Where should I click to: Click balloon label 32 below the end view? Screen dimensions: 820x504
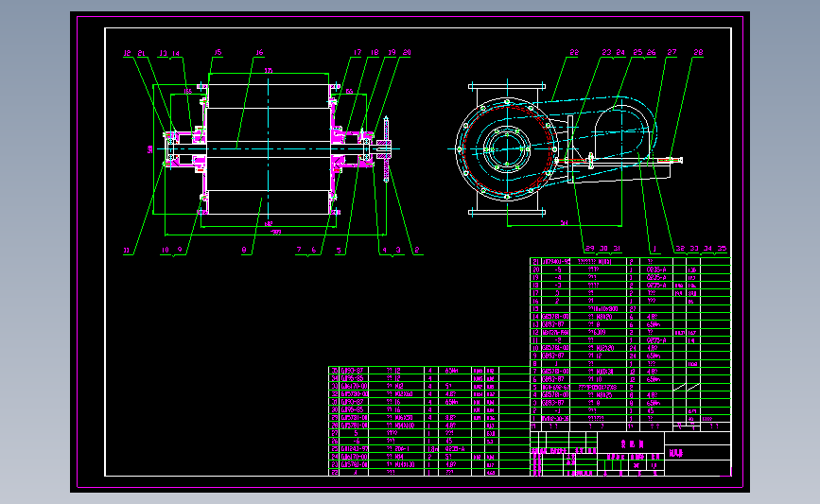680,249
